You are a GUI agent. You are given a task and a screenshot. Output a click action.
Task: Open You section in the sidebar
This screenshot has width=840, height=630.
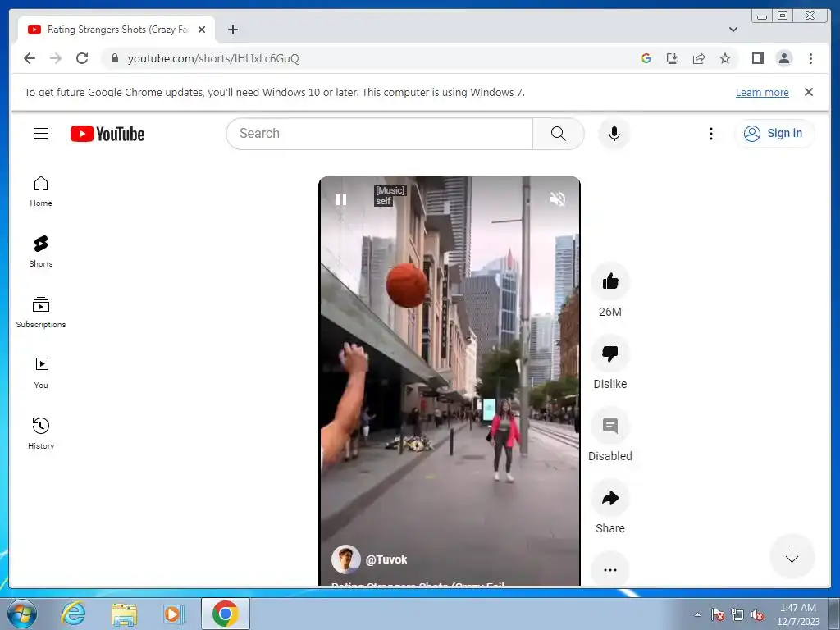41,373
